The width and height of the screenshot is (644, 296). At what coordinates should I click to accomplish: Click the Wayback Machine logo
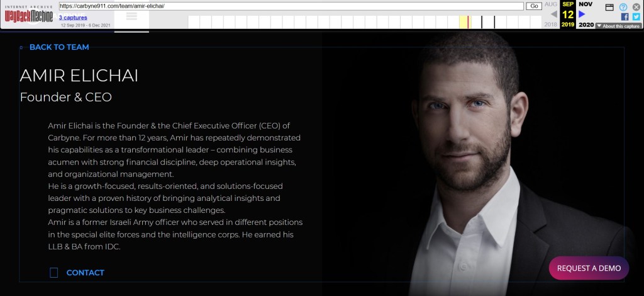29,15
